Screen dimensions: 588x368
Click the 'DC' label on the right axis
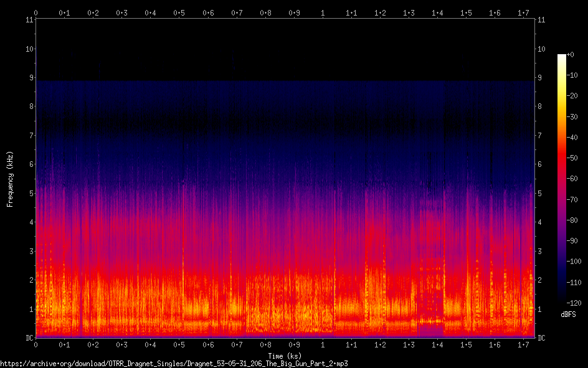click(542, 338)
